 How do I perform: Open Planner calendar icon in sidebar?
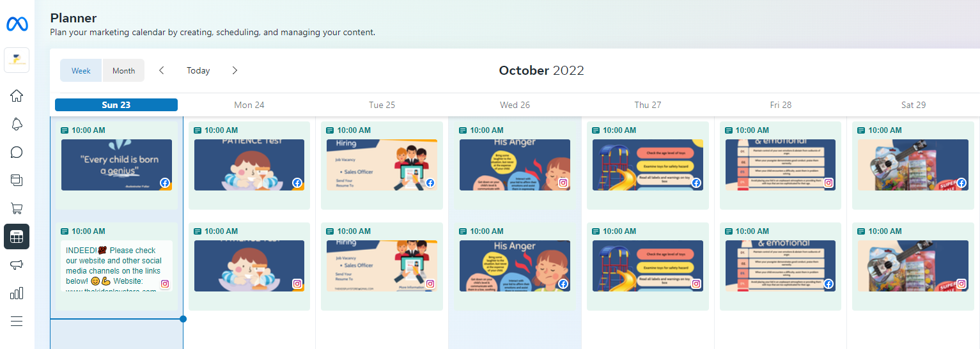(17, 237)
